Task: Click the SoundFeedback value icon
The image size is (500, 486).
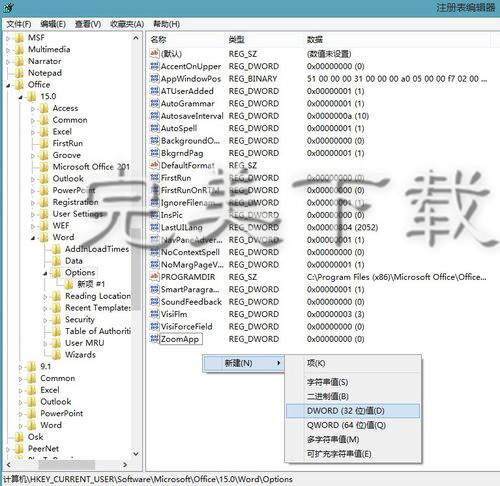Action: 154,302
